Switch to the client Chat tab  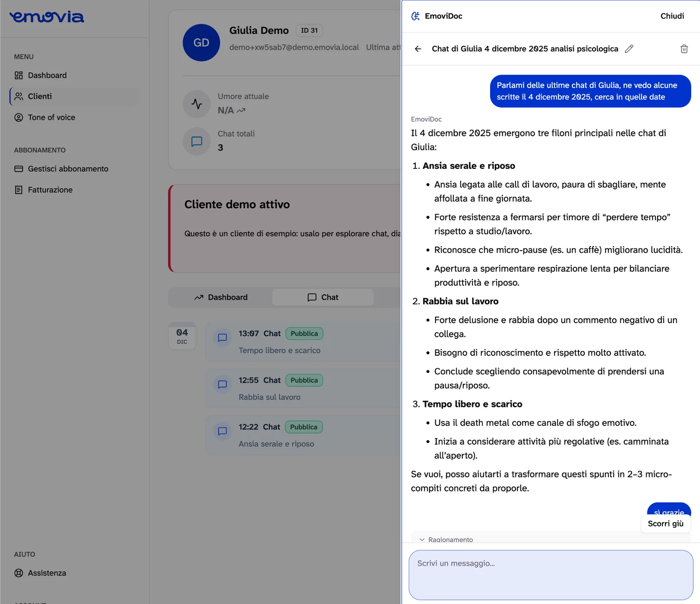(323, 297)
